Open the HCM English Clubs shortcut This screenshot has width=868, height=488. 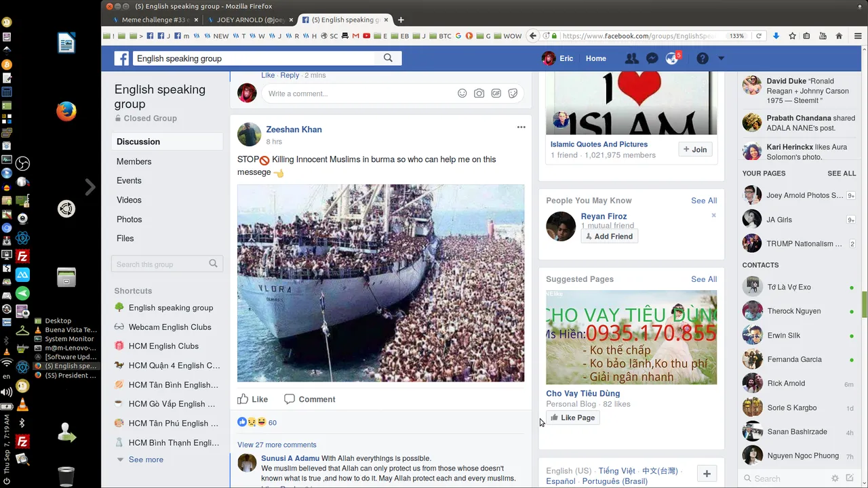163,346
